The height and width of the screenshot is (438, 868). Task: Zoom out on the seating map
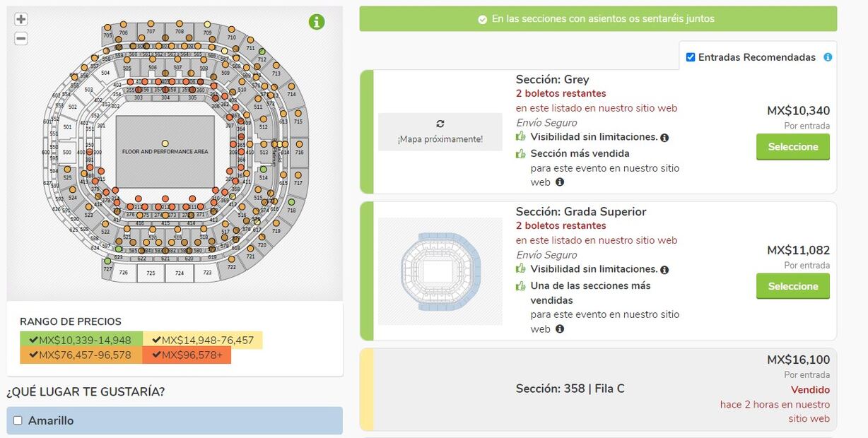click(x=21, y=39)
